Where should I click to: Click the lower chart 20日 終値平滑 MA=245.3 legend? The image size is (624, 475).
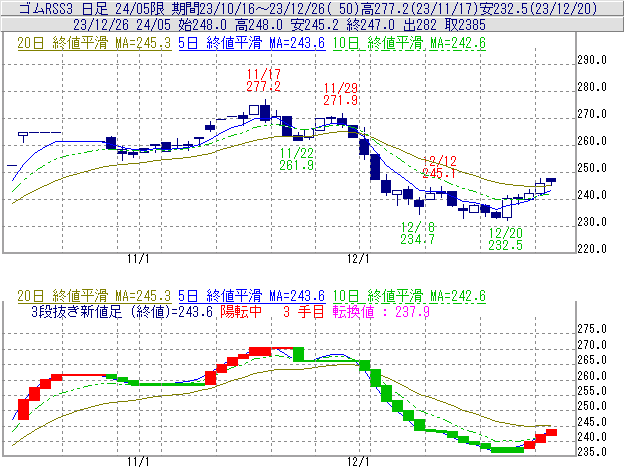point(94,296)
